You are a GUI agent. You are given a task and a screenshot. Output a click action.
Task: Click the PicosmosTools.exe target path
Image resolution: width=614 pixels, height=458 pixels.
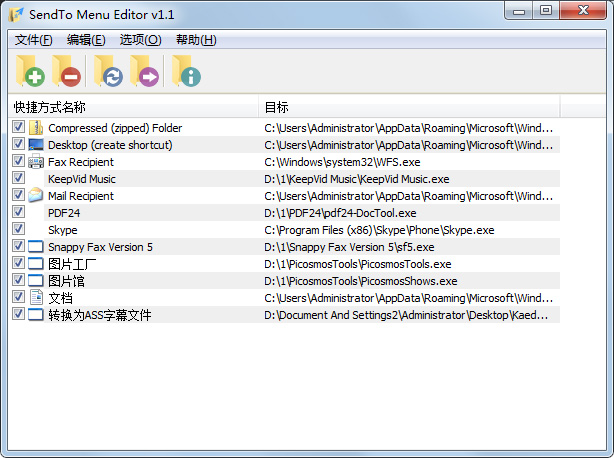tap(358, 264)
